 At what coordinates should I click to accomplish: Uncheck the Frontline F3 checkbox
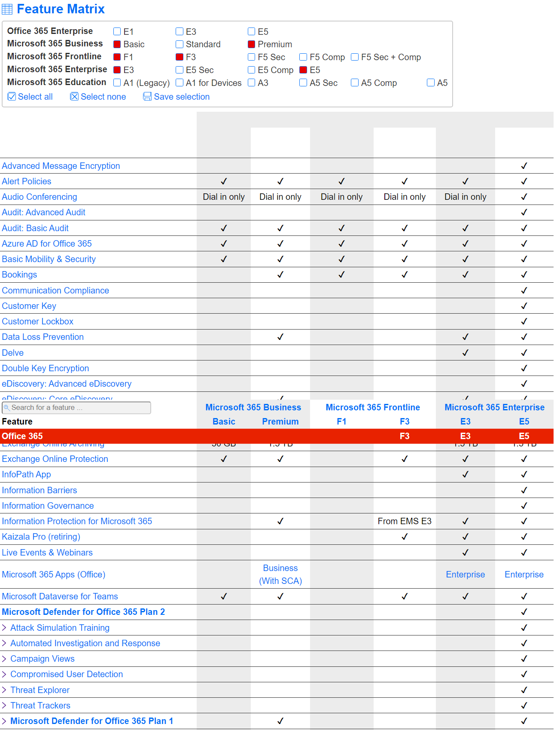tap(180, 57)
